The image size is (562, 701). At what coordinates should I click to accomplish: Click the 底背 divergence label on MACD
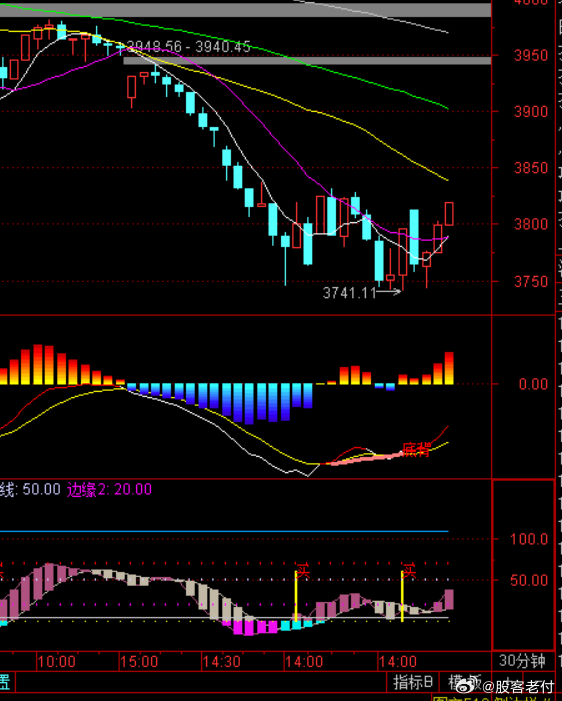click(416, 450)
